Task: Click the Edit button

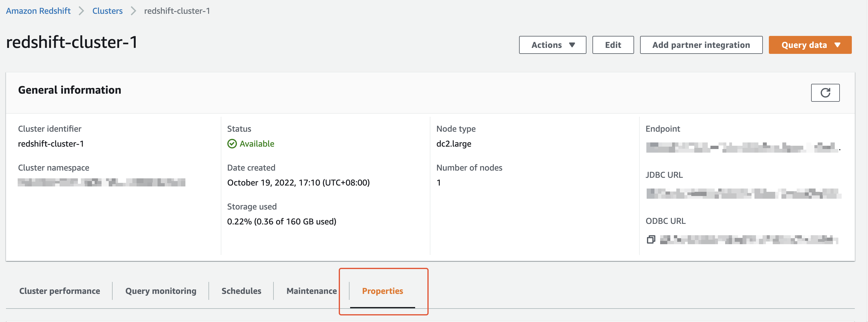Action: pyautogui.click(x=613, y=45)
